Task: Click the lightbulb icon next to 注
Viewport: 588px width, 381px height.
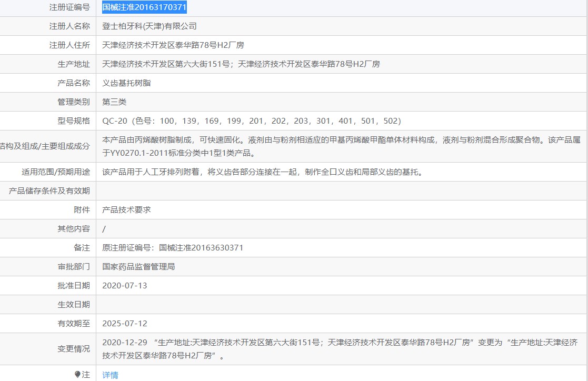Action: pos(77,374)
